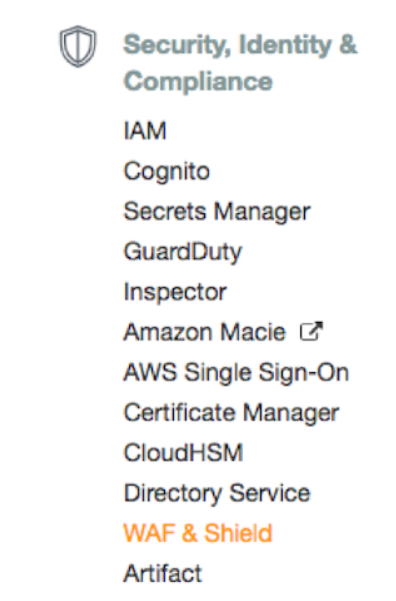This screenshot has width=396, height=601.
Task: Go to Certificate Manager
Action: (232, 413)
